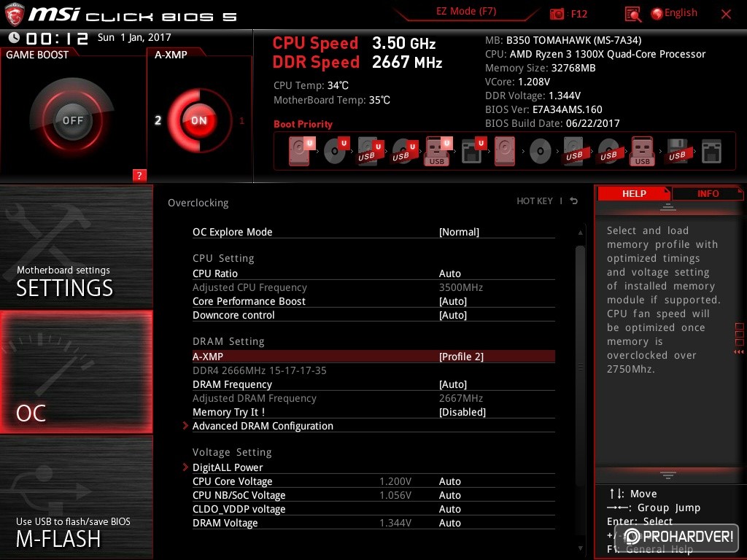Screen dimensions: 747x560
Task: Select A-XMP profile number 1
Action: (241, 121)
